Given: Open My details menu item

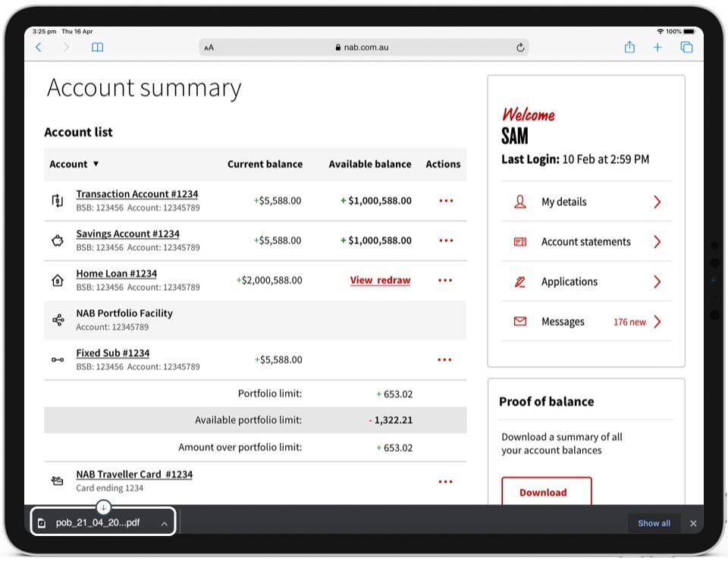Looking at the screenshot, I should pyautogui.click(x=586, y=202).
